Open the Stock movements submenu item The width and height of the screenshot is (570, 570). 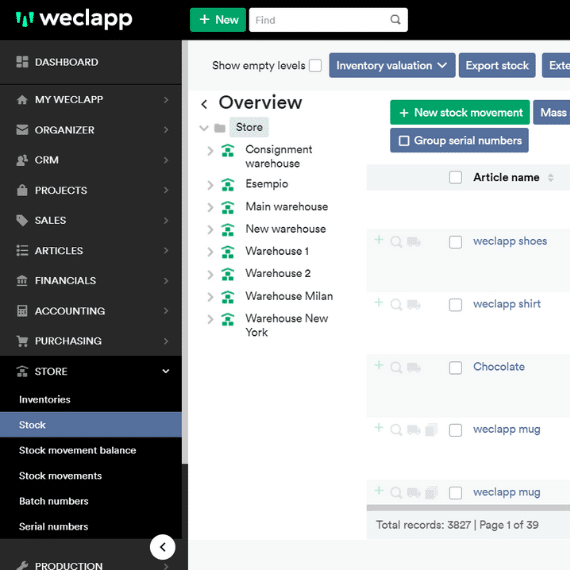tap(91, 475)
